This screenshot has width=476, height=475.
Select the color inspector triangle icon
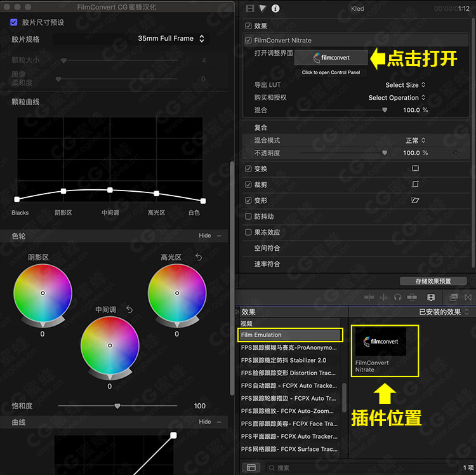[262, 8]
